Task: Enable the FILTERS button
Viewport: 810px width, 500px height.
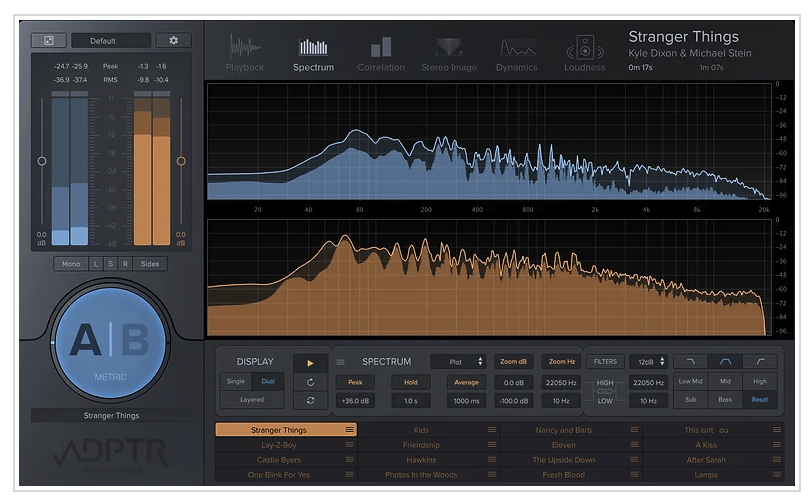Action: coord(605,362)
